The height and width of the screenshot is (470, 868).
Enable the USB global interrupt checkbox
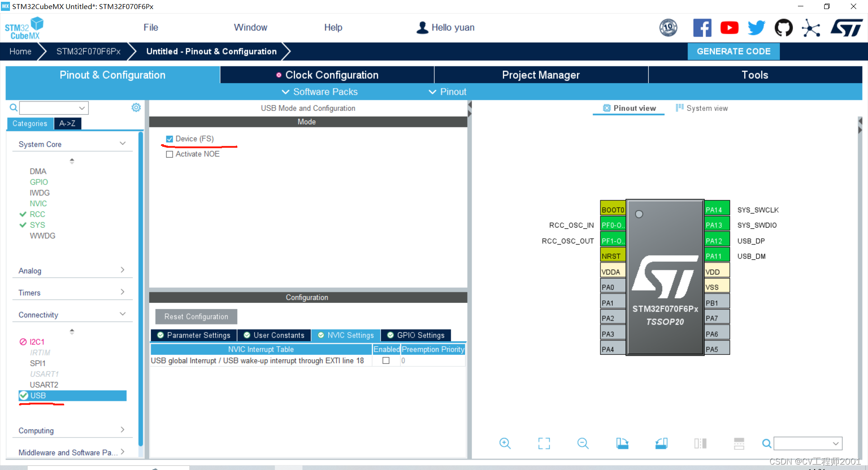click(x=386, y=361)
